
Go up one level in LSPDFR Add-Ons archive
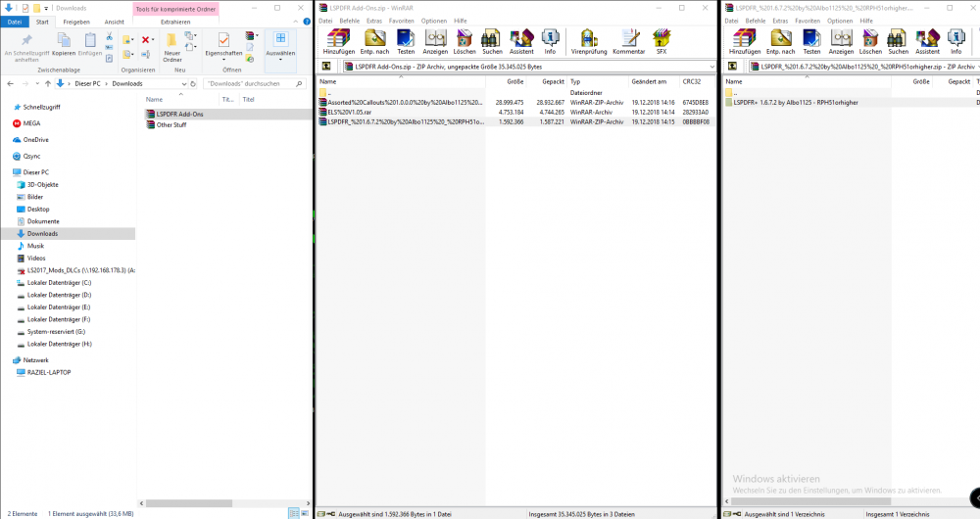point(326,67)
